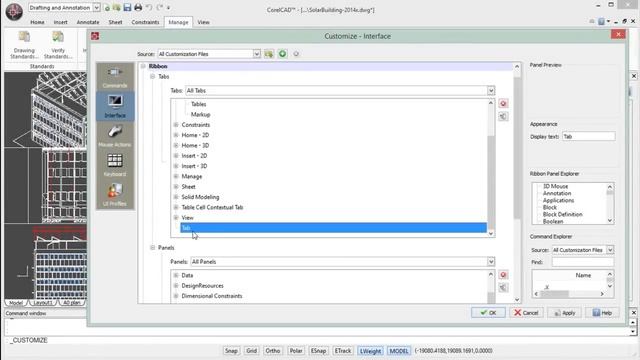Select the Markup item in Tabs list

coord(200,115)
